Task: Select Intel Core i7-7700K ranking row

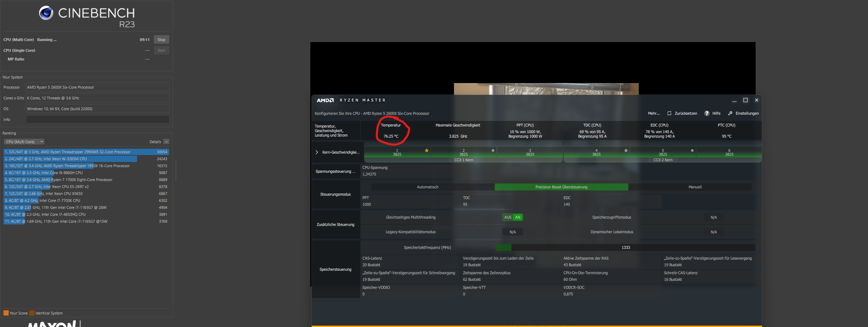Action: pyautogui.click(x=86, y=201)
